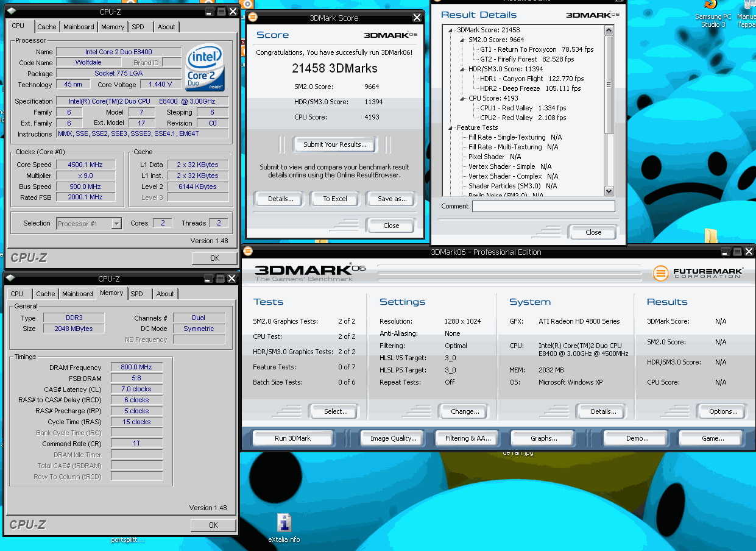Click OK in the CPU-Z Memory window
This screenshot has height=551, width=756.
coord(213,525)
